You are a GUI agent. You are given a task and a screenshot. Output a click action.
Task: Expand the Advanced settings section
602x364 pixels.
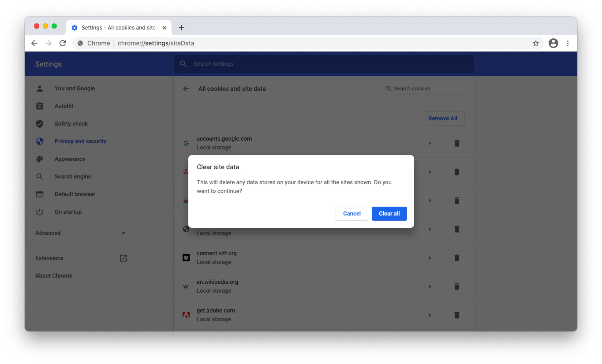click(x=80, y=233)
